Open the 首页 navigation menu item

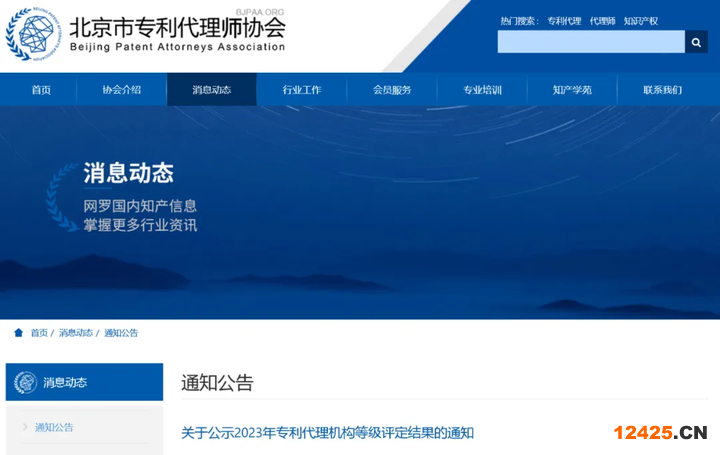pyautogui.click(x=41, y=90)
